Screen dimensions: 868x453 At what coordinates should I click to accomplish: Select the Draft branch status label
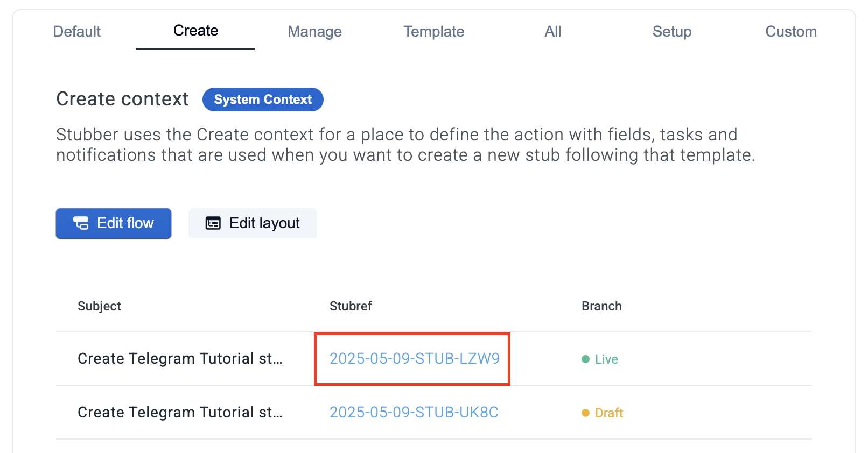[609, 413]
